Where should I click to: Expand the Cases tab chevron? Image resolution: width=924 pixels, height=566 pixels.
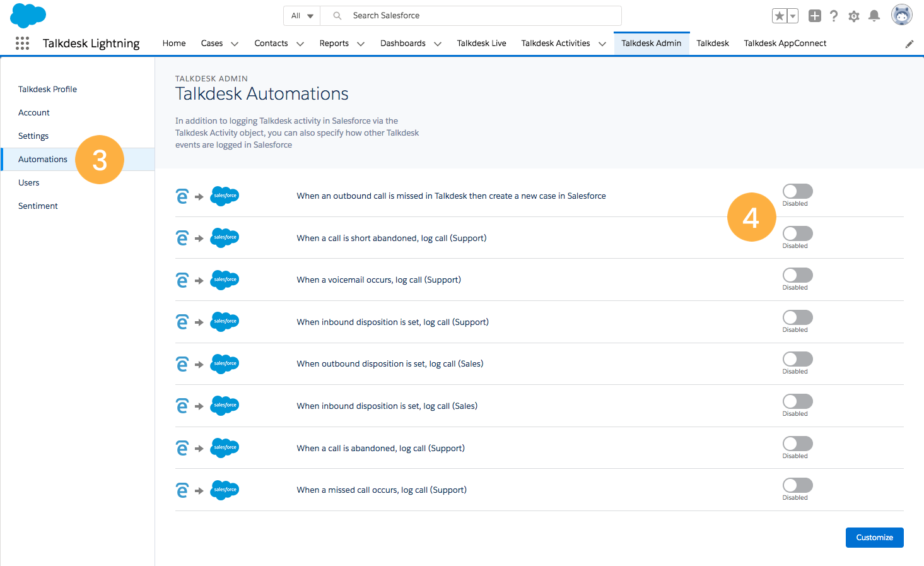click(235, 44)
